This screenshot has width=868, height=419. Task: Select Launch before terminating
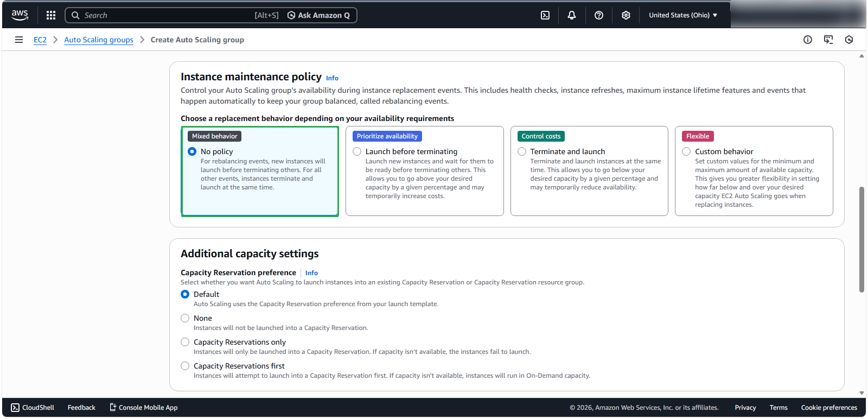click(x=357, y=151)
